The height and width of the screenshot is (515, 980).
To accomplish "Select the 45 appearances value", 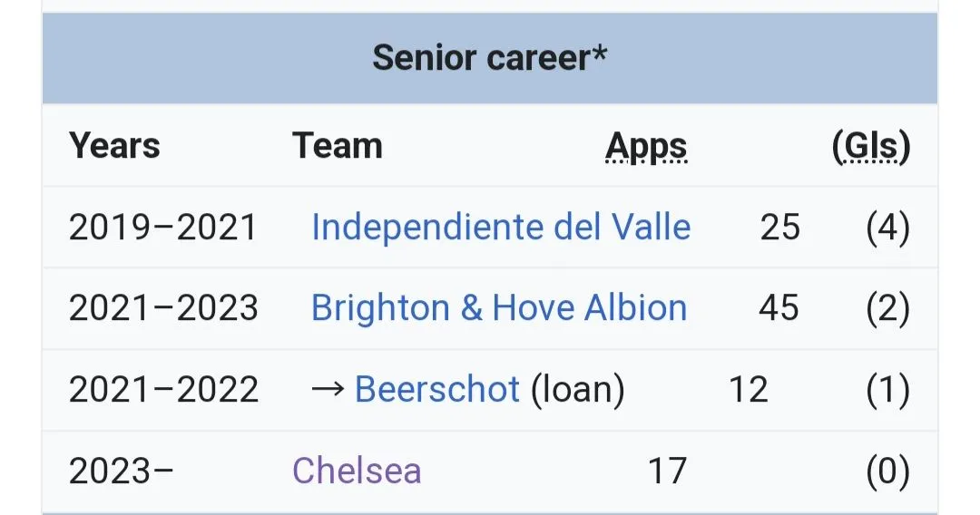I will tap(779, 308).
